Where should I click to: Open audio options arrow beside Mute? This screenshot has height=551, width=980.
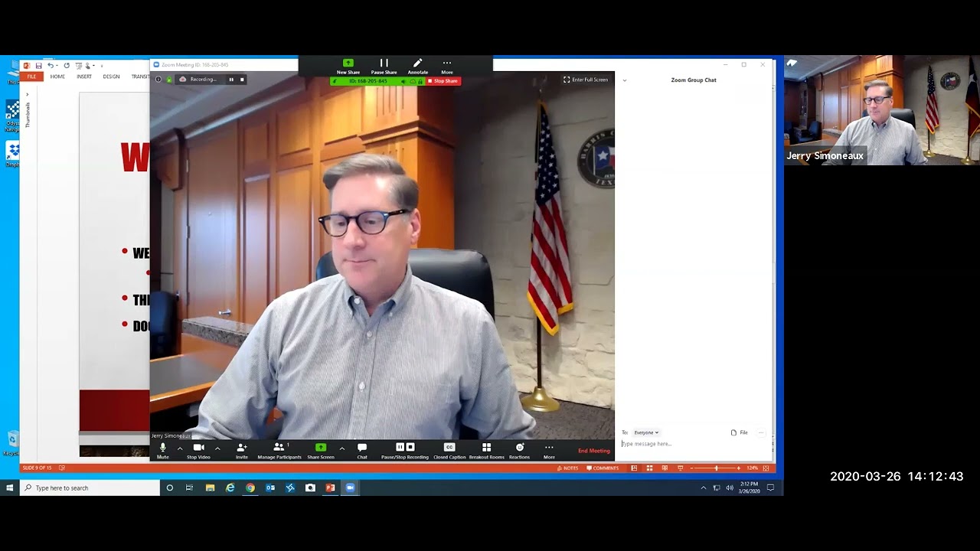(x=180, y=448)
